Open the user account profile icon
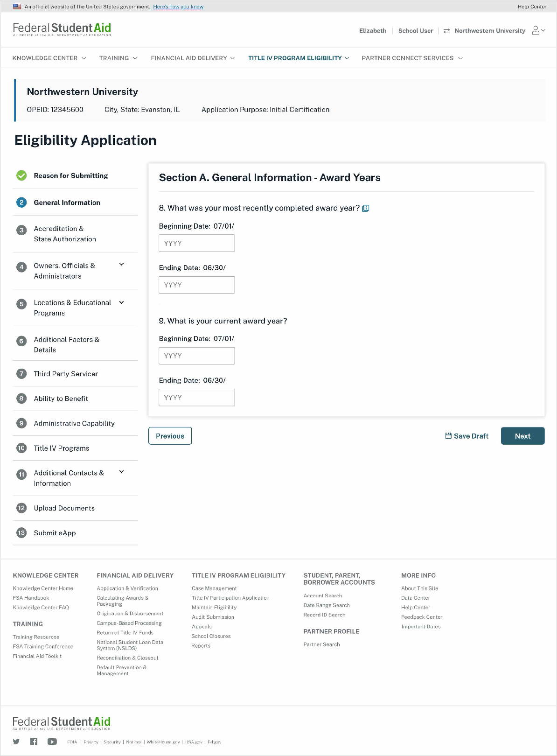 (x=536, y=31)
